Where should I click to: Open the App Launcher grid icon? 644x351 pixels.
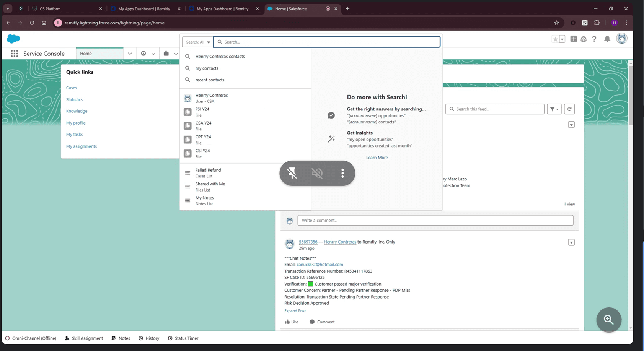[x=15, y=54]
